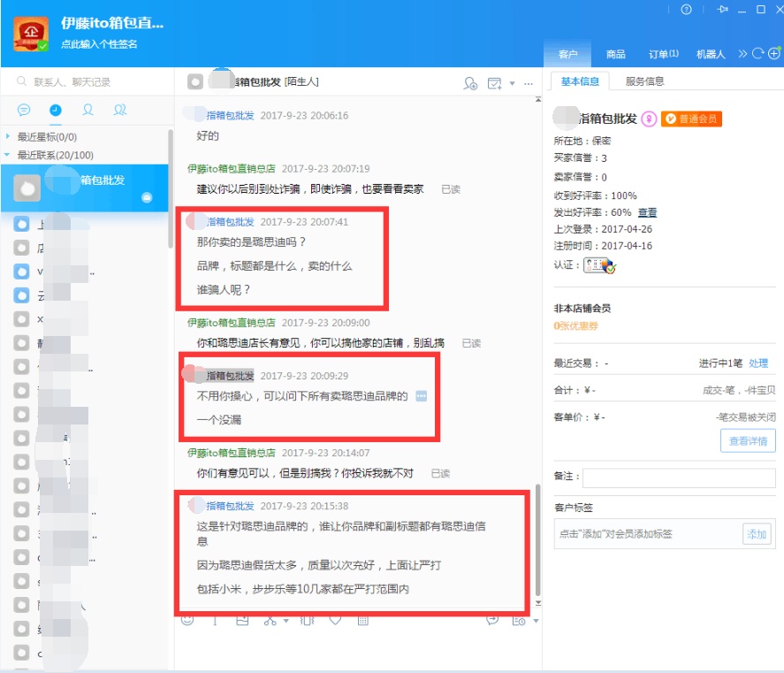Click the 查看 link beside 发出好评率
This screenshot has width=784, height=673.
pos(647,212)
